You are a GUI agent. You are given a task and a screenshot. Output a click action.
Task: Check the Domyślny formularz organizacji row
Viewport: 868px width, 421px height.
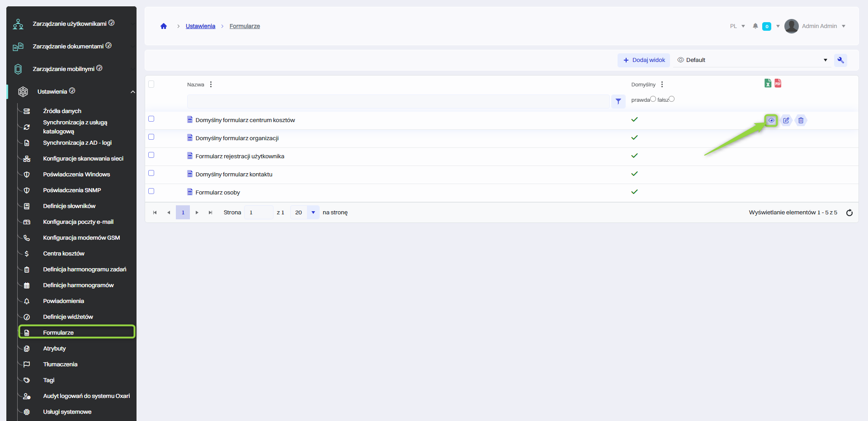click(151, 137)
